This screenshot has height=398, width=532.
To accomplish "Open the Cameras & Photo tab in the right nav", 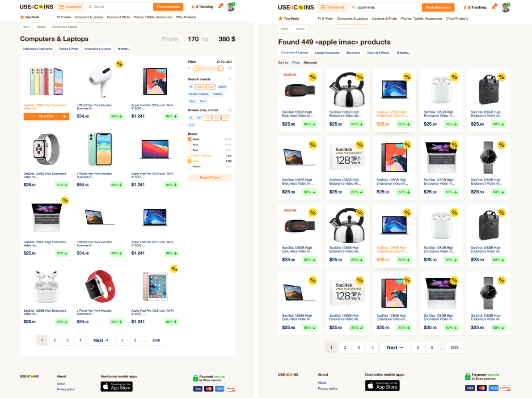I will [384, 18].
